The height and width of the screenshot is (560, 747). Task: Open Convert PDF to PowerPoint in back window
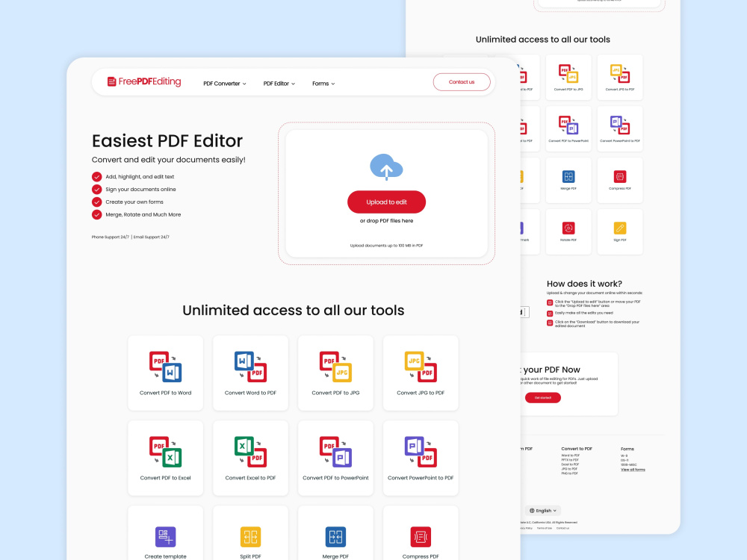pos(568,128)
